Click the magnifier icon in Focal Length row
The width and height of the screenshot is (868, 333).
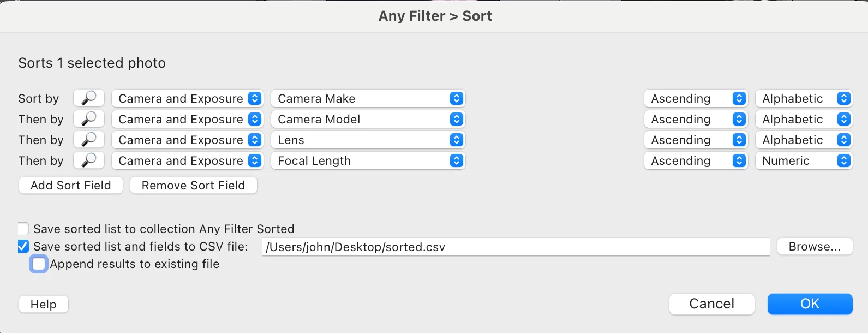89,160
